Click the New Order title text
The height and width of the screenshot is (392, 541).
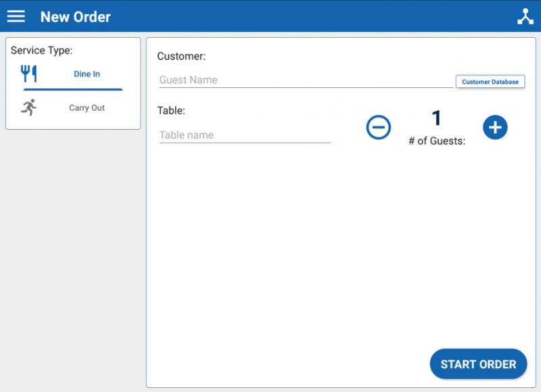pyautogui.click(x=75, y=16)
